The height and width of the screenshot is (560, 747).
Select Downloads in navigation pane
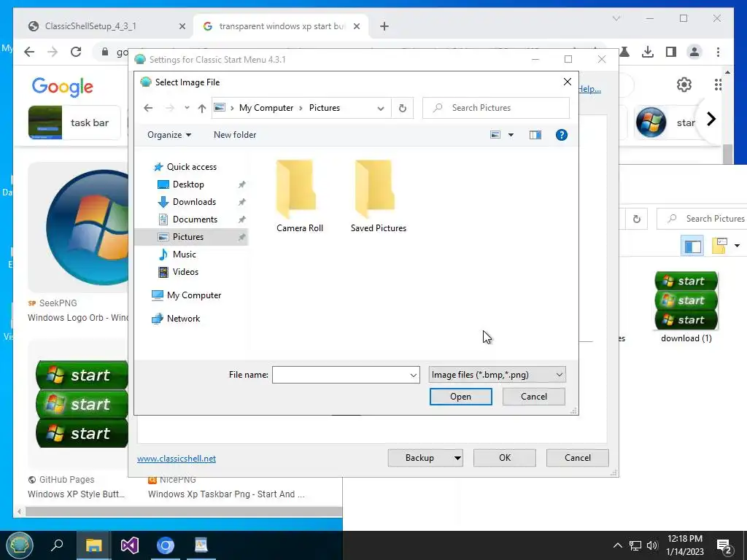tap(194, 202)
